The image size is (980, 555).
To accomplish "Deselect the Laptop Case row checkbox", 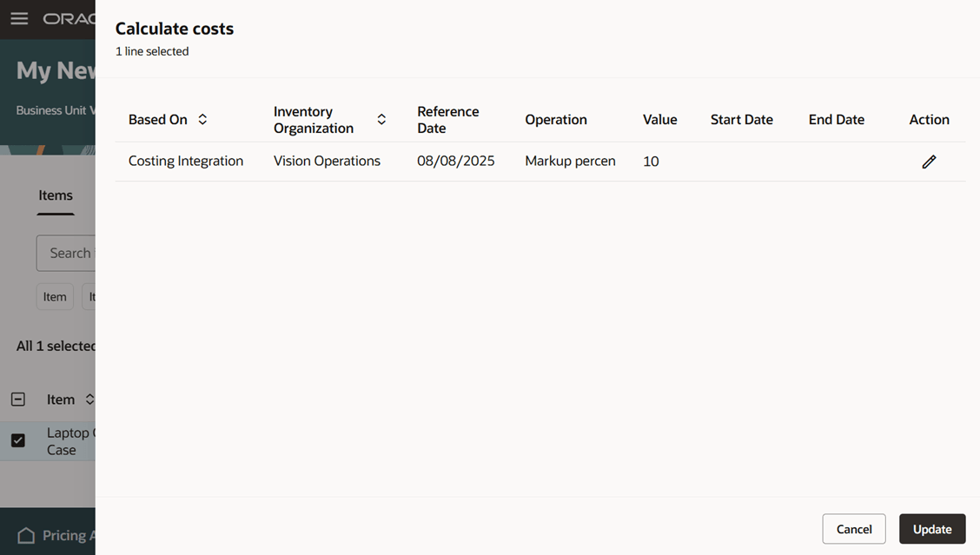I will [x=18, y=440].
